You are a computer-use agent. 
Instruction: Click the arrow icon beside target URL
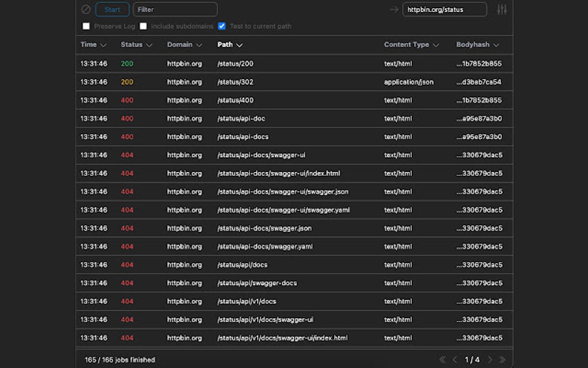click(394, 9)
